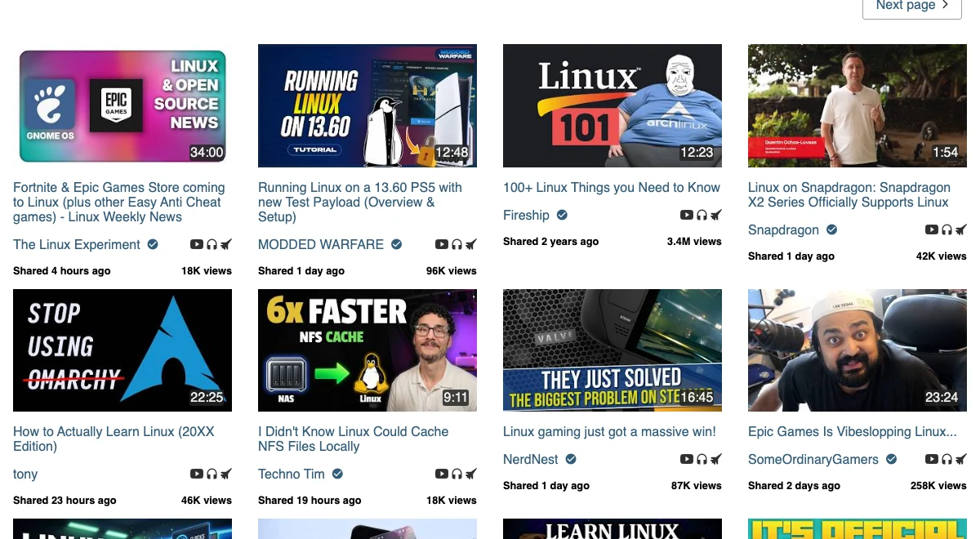Play the "Stop Using Omarchy" thumbnail
Screen dimensions: 980x539
click(x=122, y=350)
